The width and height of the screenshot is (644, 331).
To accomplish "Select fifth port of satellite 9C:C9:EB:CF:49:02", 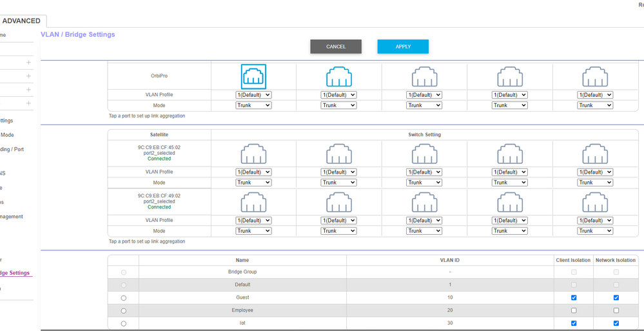I will point(594,203).
